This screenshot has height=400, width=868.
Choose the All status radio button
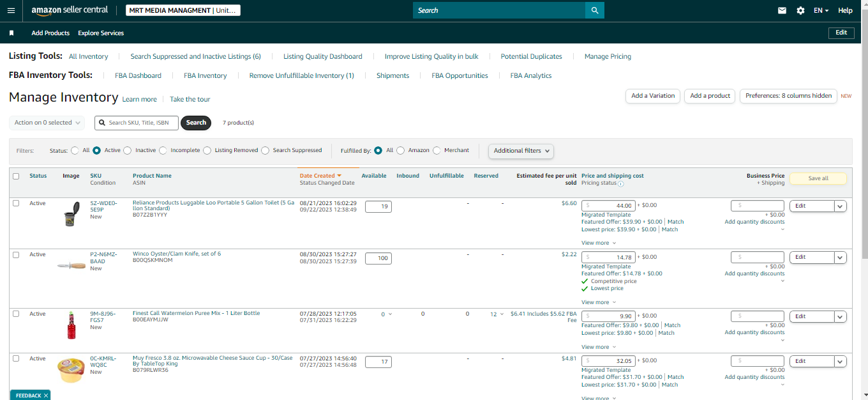click(x=75, y=151)
